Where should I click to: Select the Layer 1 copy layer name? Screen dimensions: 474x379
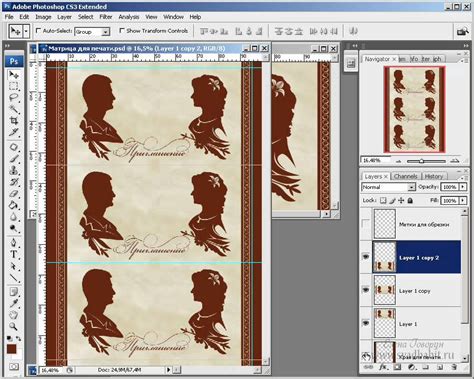tap(415, 291)
